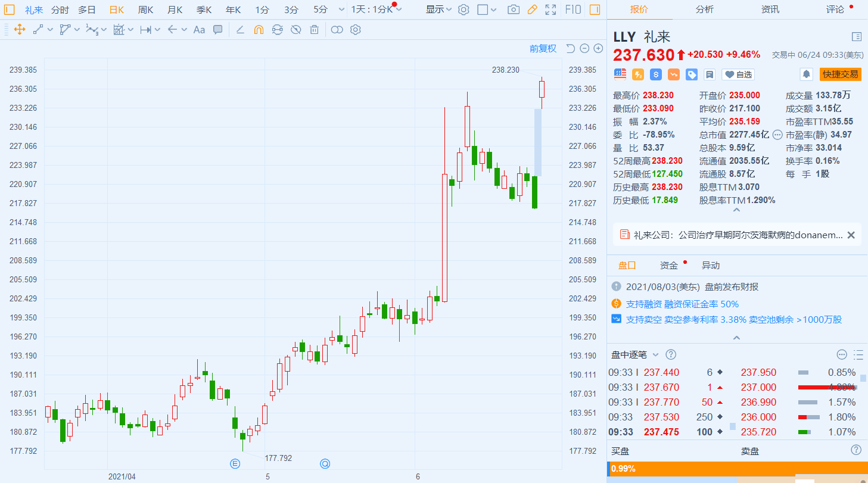Click the blue dollar sign icon

pos(656,74)
